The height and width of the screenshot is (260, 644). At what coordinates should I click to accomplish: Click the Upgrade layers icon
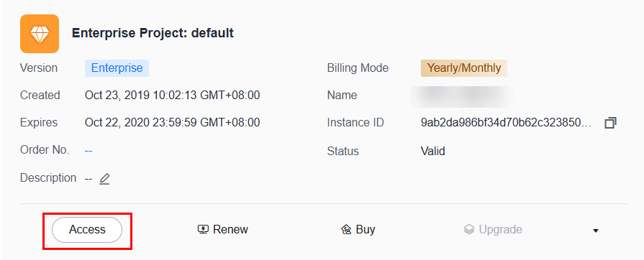click(469, 229)
